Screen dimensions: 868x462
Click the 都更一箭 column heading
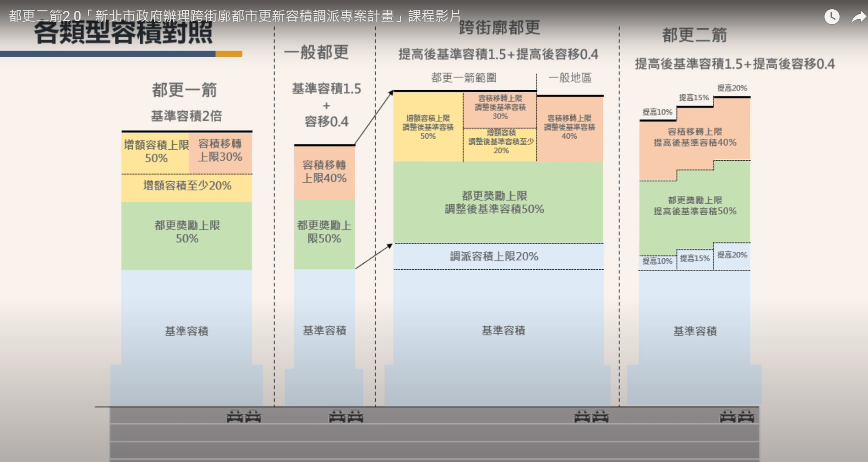(184, 90)
